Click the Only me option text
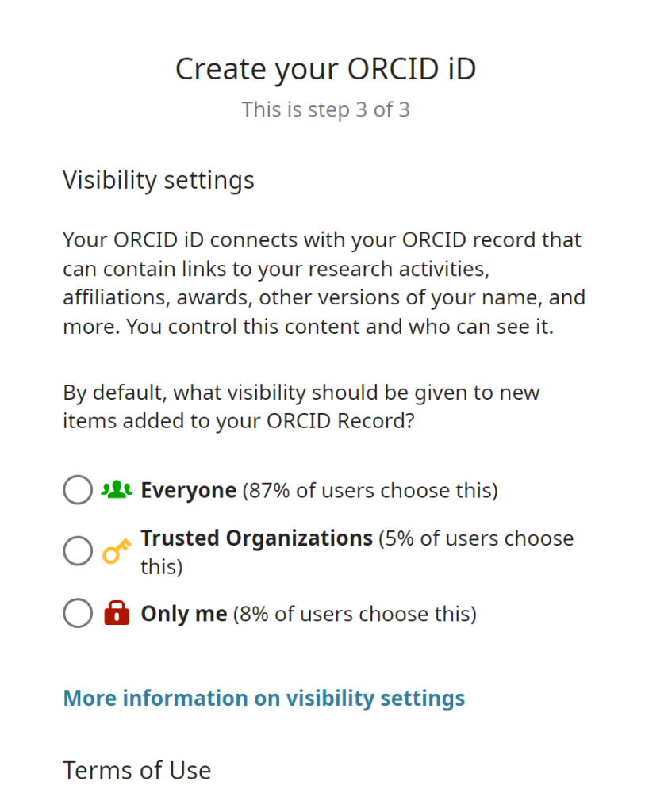 (x=183, y=613)
